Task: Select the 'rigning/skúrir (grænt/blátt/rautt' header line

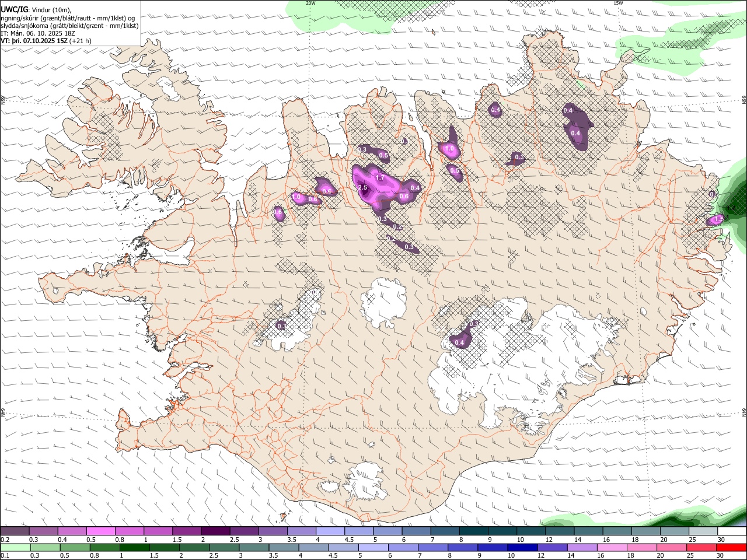Action: 68,17
